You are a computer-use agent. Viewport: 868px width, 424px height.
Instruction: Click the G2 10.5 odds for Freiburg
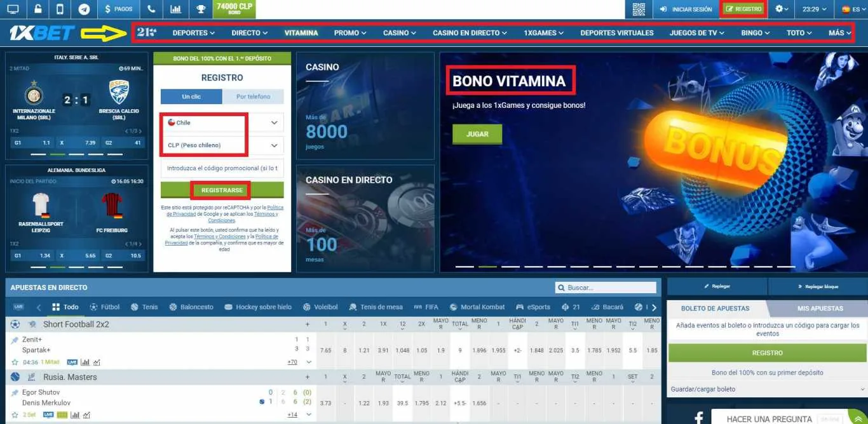pos(123,256)
